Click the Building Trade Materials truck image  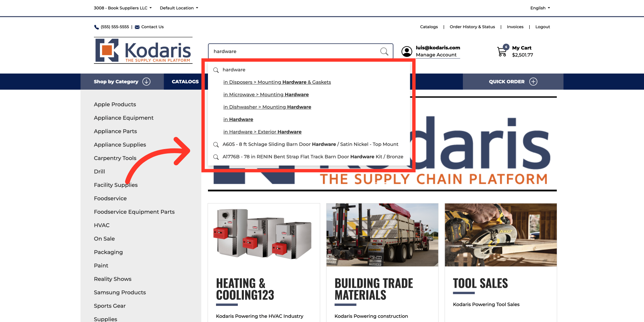click(x=382, y=235)
